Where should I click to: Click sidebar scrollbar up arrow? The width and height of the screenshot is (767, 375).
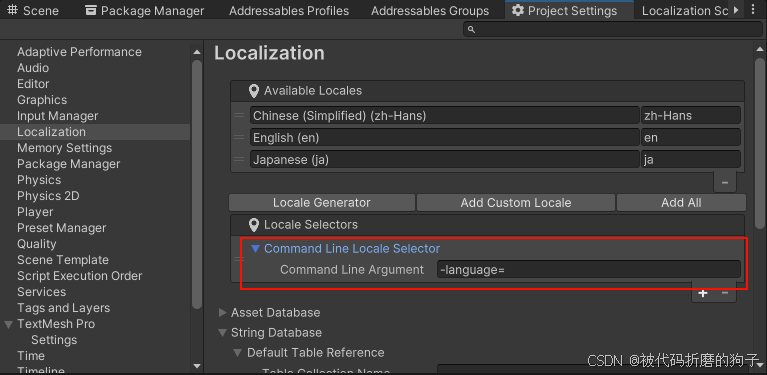(x=197, y=52)
